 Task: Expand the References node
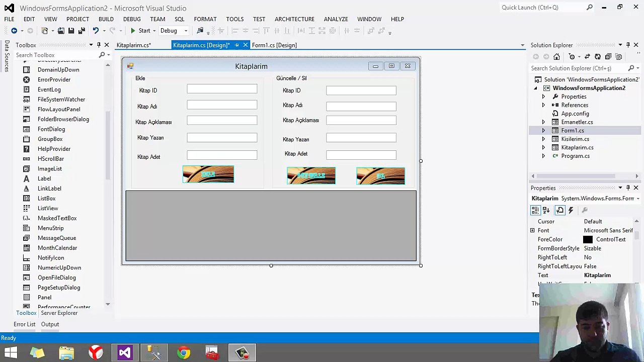[543, 105]
